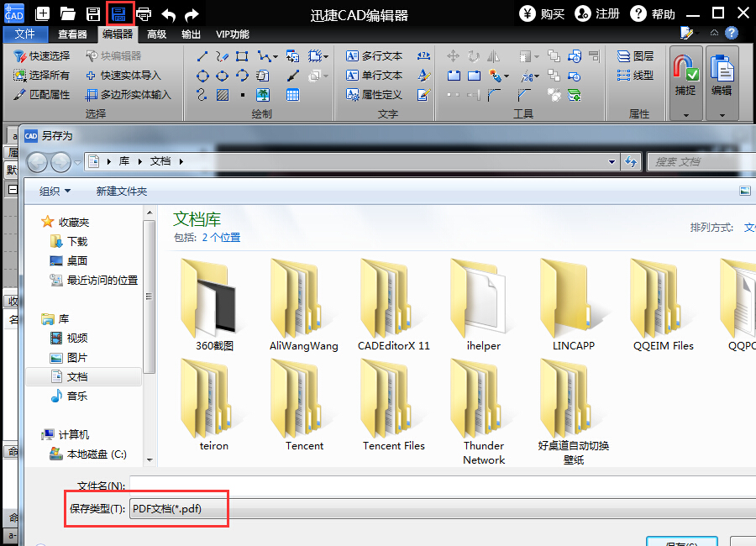This screenshot has width=756, height=546.
Task: Click the Attribute Definition (属性定义) tool
Action: click(x=374, y=95)
